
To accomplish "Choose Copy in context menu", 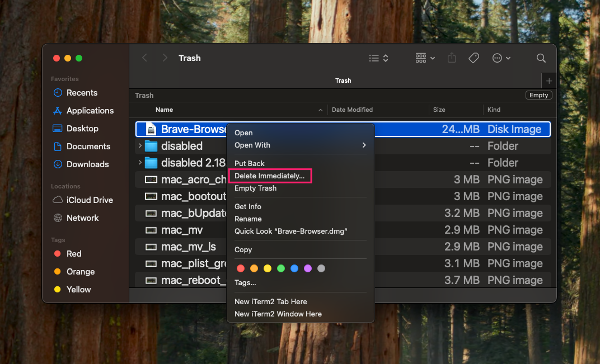I will (243, 250).
